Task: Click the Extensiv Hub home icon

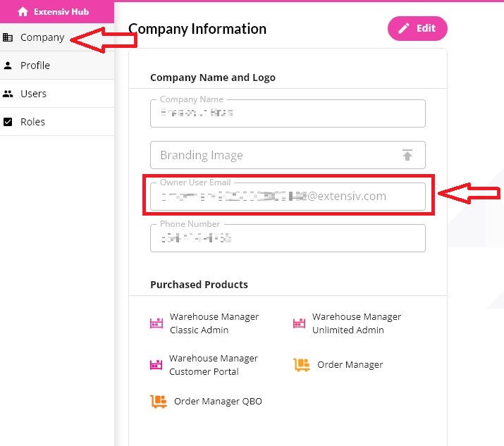Action: coord(23,12)
